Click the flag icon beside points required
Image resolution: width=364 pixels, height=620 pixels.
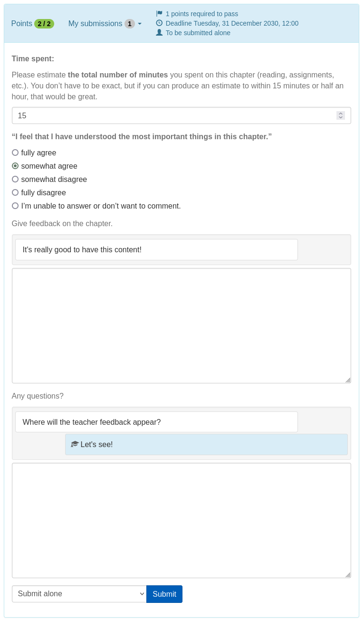pyautogui.click(x=159, y=14)
